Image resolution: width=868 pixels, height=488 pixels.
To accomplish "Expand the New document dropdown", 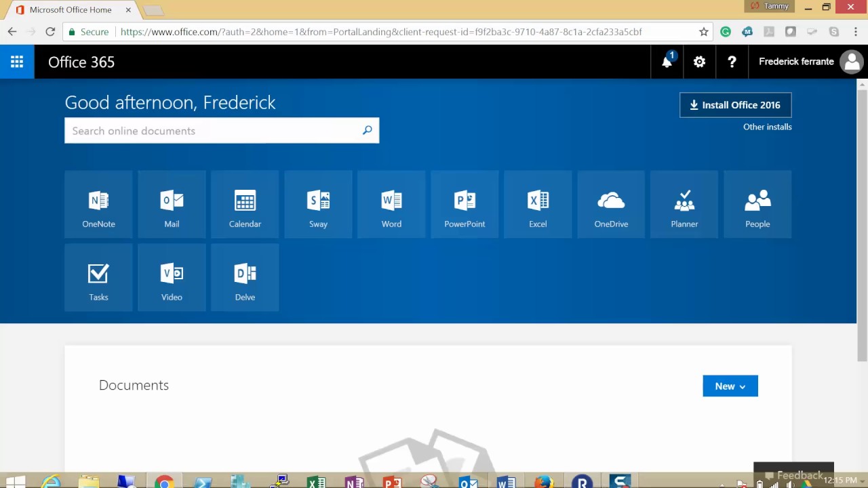I will (x=730, y=386).
